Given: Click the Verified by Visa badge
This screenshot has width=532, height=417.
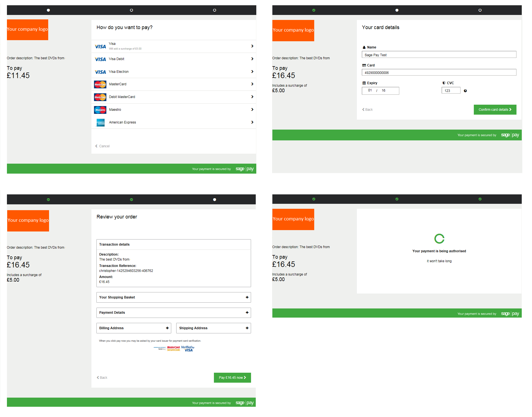Looking at the screenshot, I should [x=188, y=348].
